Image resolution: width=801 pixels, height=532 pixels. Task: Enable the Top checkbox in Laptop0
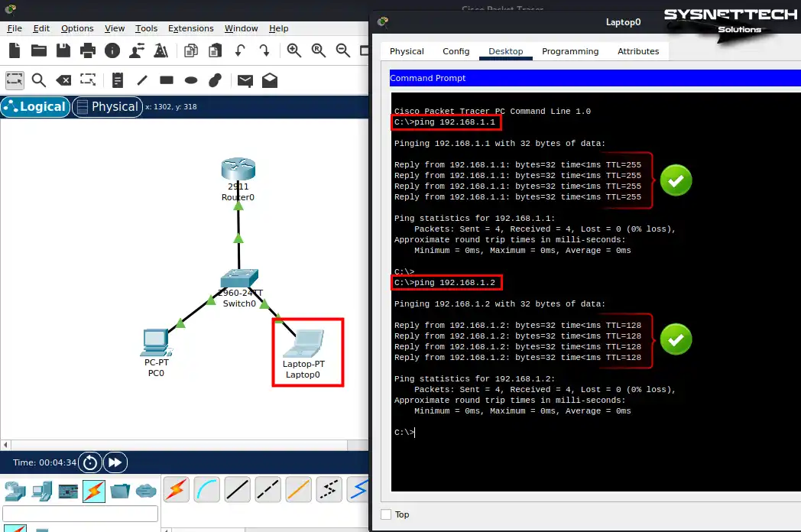coord(386,514)
